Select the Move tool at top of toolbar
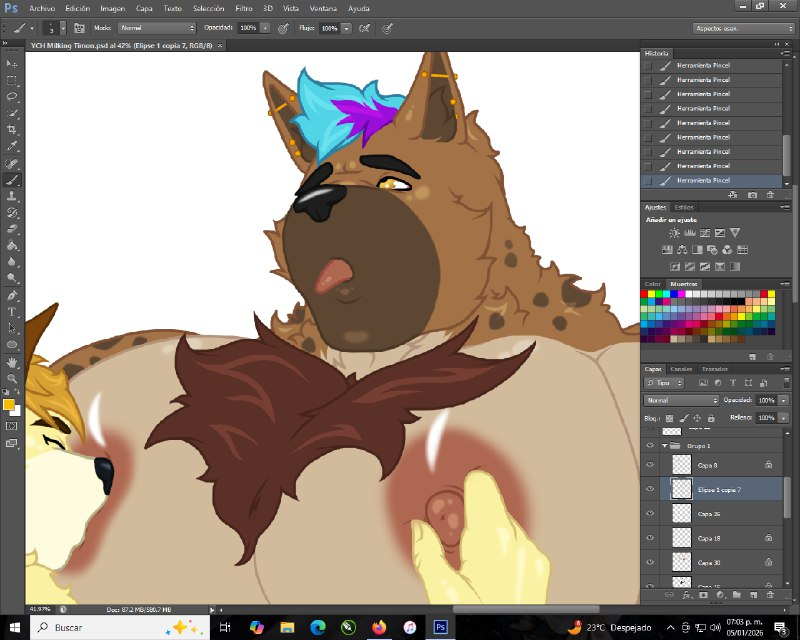The image size is (800, 640). click(x=12, y=62)
